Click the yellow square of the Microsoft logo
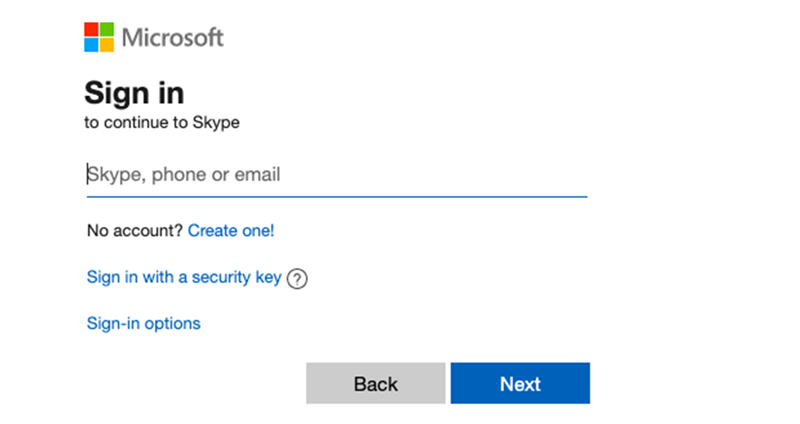The width and height of the screenshot is (800, 424). click(107, 45)
